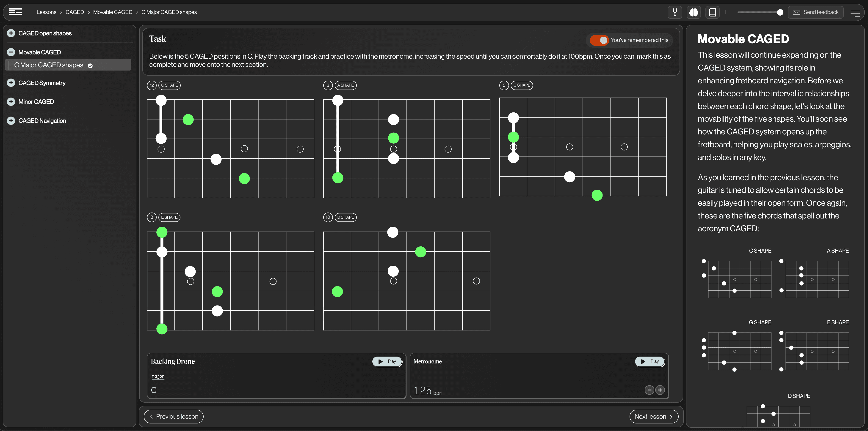Decrease metronome bpm with minus button

(649, 390)
